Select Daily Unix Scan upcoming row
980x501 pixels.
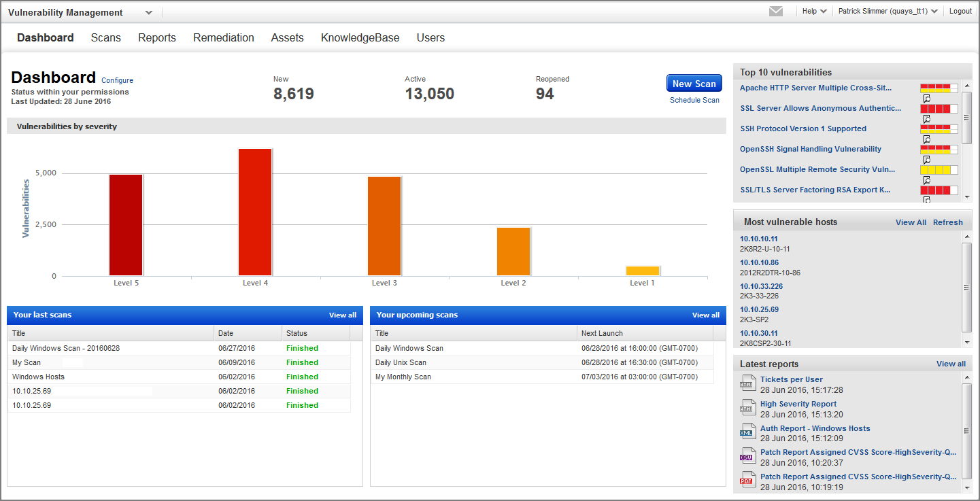(543, 362)
